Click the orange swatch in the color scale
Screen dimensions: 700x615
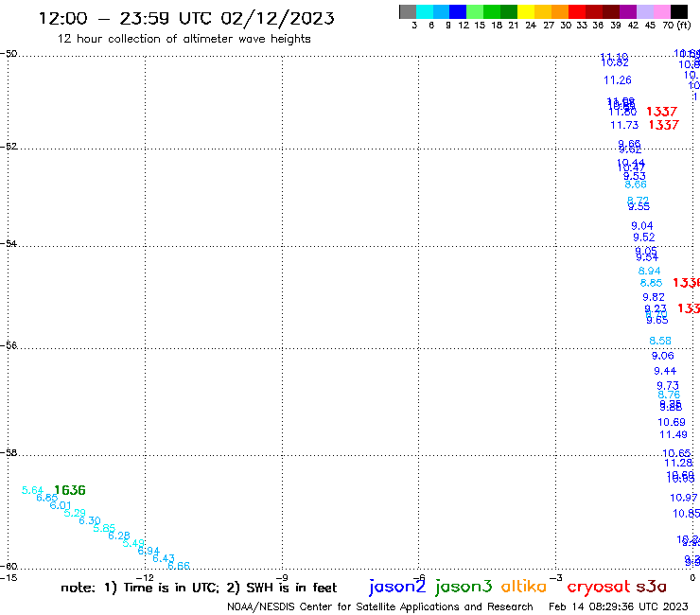point(560,11)
